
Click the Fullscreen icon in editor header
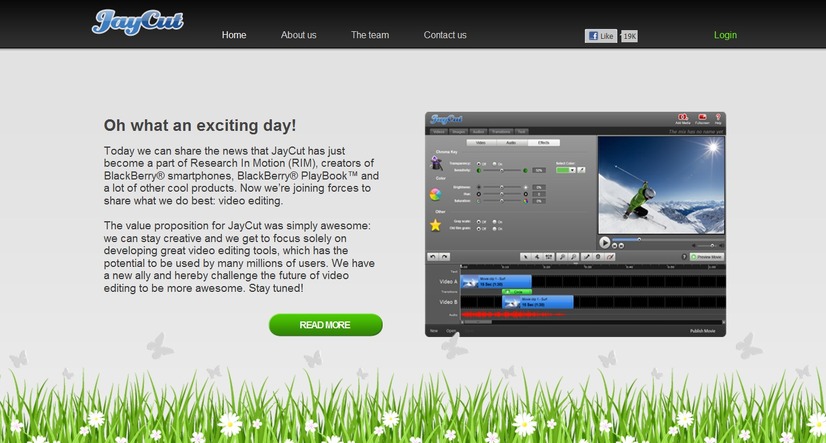[702, 117]
